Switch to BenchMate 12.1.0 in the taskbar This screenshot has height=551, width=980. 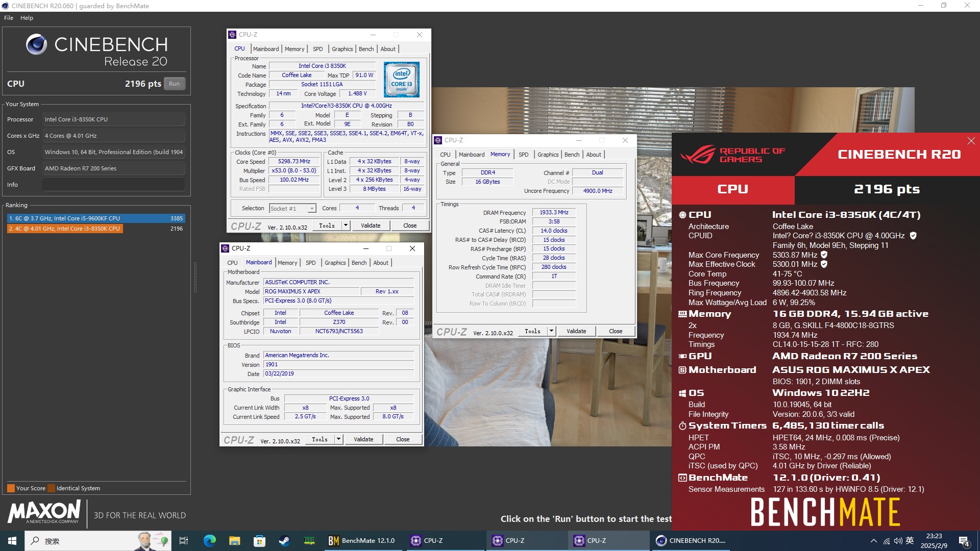tap(362, 541)
